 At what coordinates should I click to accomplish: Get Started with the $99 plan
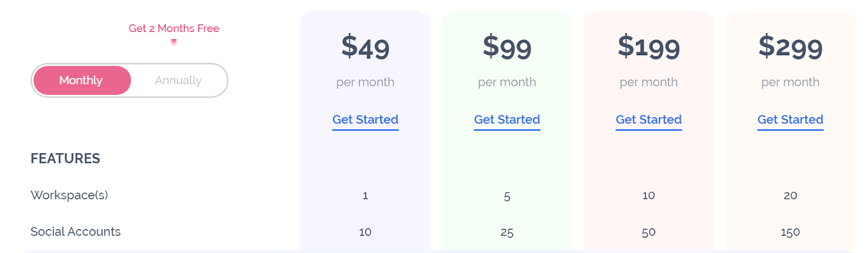[x=507, y=120]
